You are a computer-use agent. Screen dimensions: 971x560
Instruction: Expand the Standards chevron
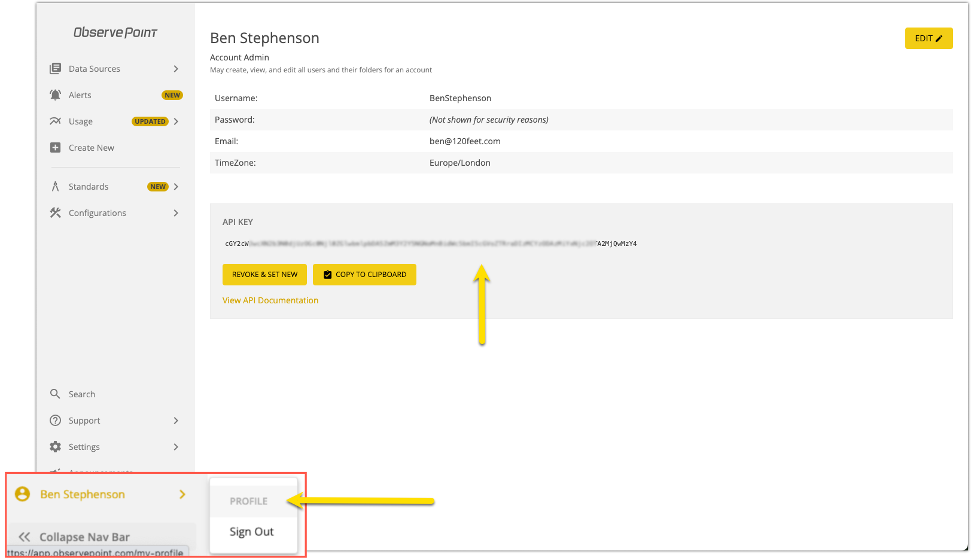click(x=176, y=187)
